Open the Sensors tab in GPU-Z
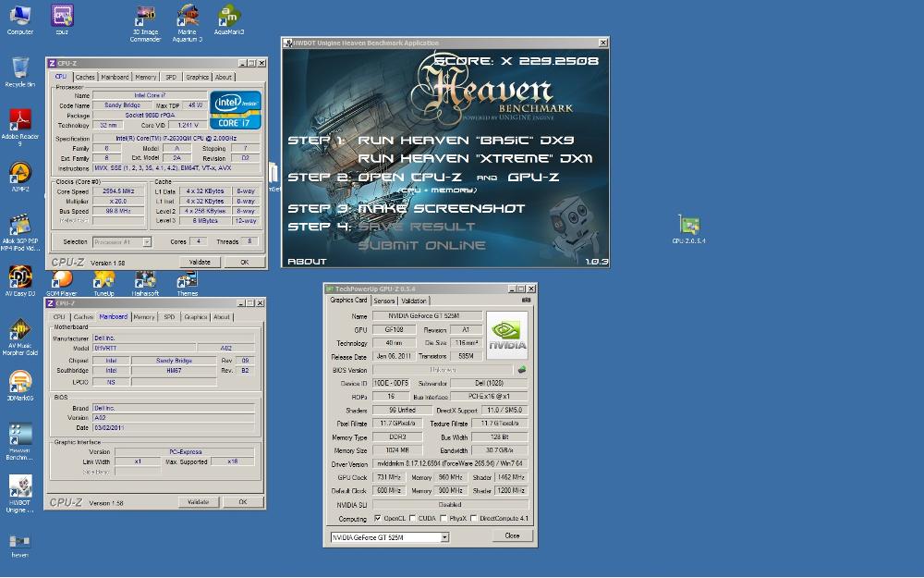 click(384, 301)
